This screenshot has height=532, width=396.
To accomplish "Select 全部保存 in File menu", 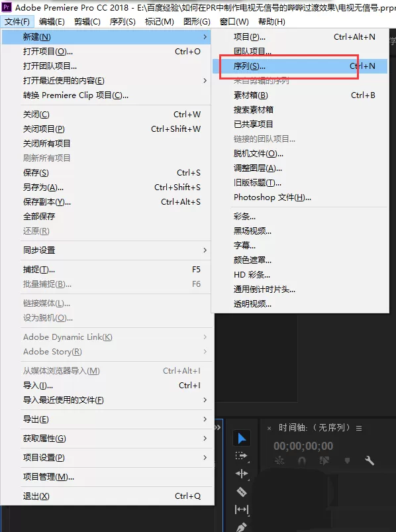I will click(x=107, y=216).
